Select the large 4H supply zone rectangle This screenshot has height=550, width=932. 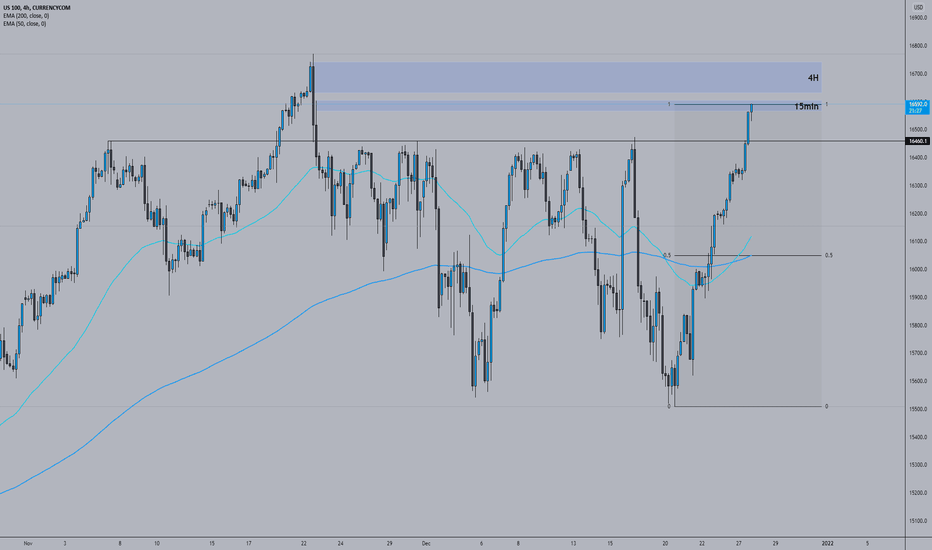point(568,77)
